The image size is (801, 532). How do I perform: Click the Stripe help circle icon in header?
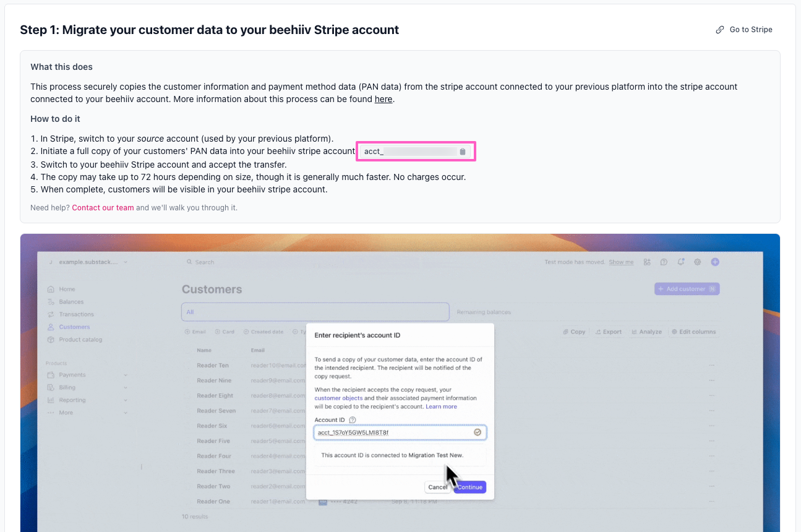pyautogui.click(x=664, y=262)
